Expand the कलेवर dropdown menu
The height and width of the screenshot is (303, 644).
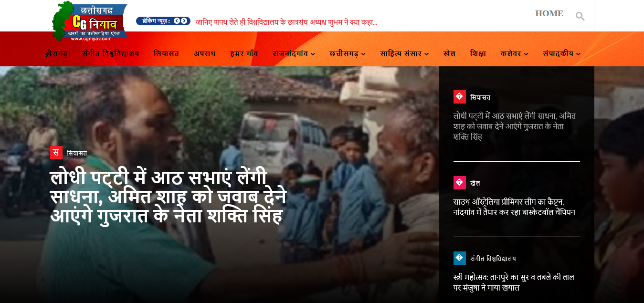pos(514,53)
